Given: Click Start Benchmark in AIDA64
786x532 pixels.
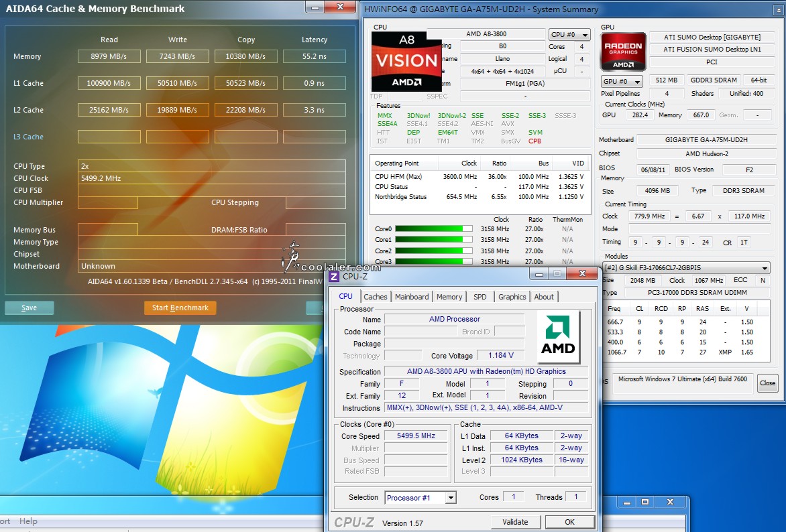Looking at the screenshot, I should click(180, 308).
